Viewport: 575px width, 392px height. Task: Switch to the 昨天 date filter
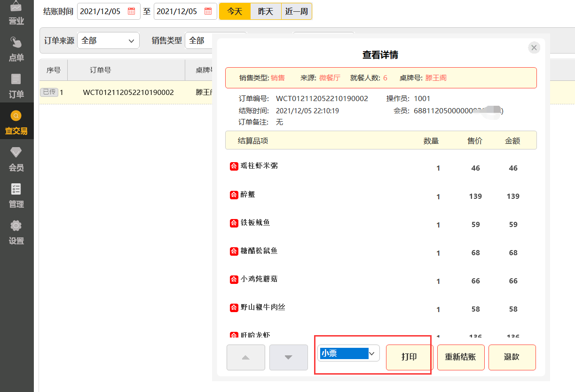(266, 11)
